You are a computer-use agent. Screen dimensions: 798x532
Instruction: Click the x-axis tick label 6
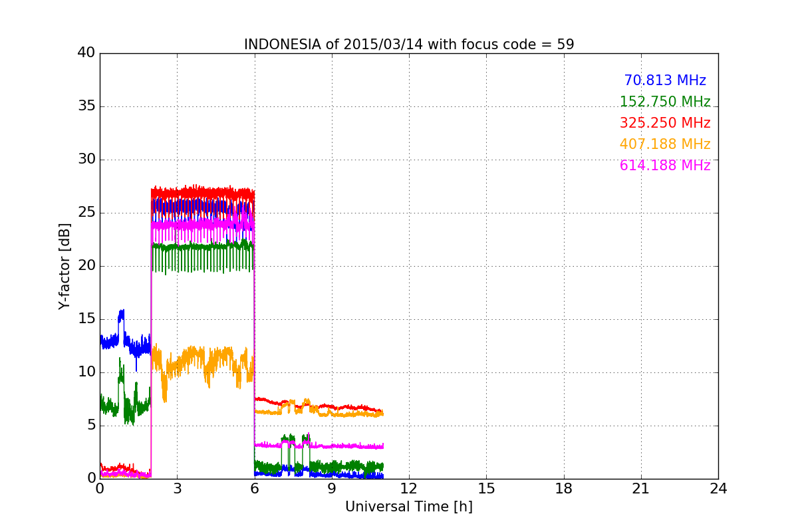pyautogui.click(x=254, y=489)
